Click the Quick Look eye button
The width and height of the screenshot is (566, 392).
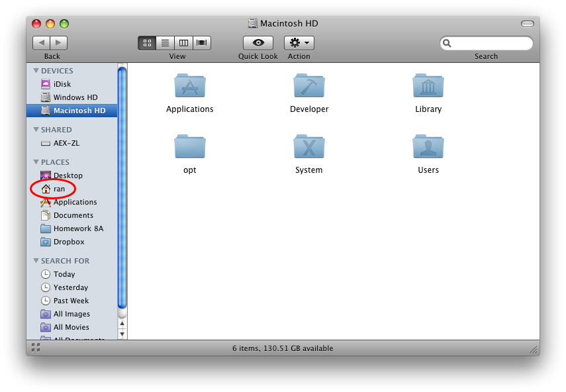point(258,43)
